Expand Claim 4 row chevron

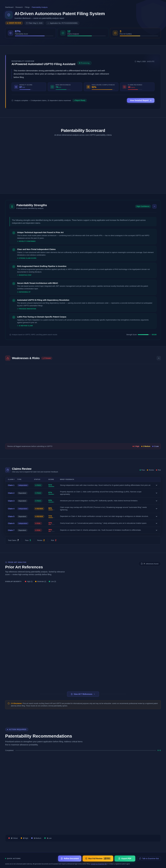[156, 509]
